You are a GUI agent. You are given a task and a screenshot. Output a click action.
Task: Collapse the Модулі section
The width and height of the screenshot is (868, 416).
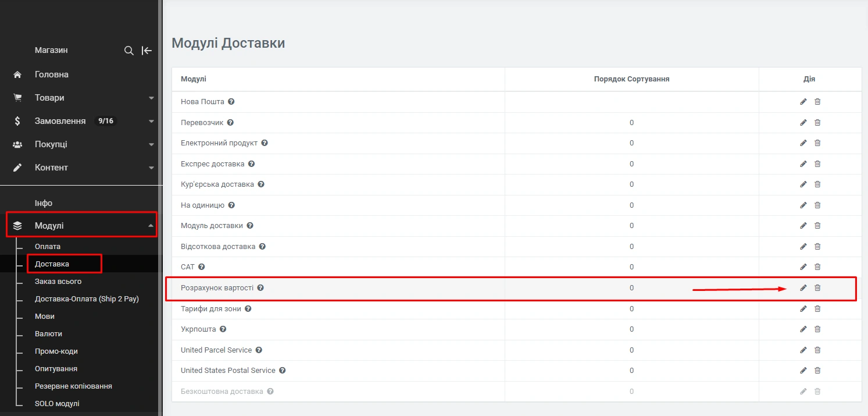coord(151,226)
